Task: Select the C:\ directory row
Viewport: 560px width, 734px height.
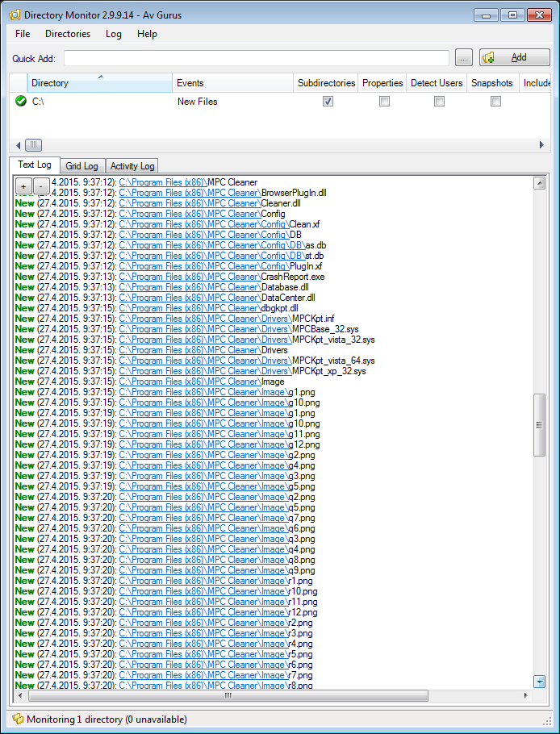Action: tap(279, 101)
